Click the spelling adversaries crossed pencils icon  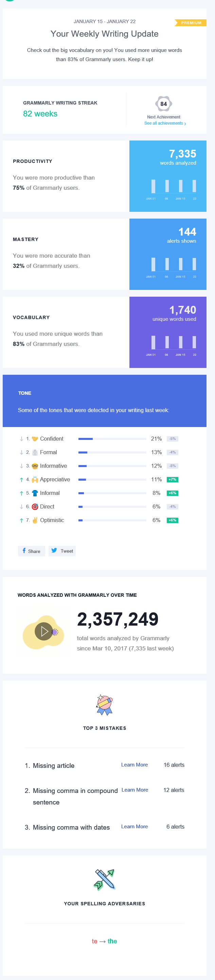point(104,879)
